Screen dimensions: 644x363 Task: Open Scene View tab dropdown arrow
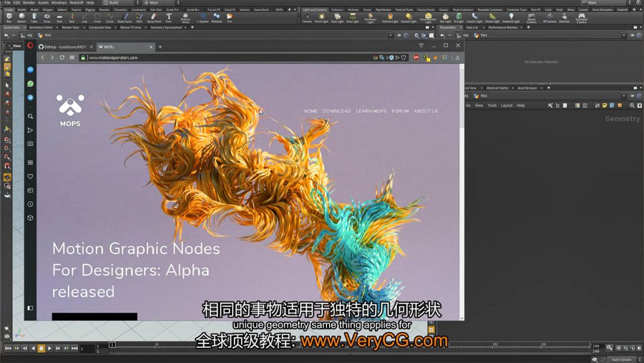pos(25,28)
